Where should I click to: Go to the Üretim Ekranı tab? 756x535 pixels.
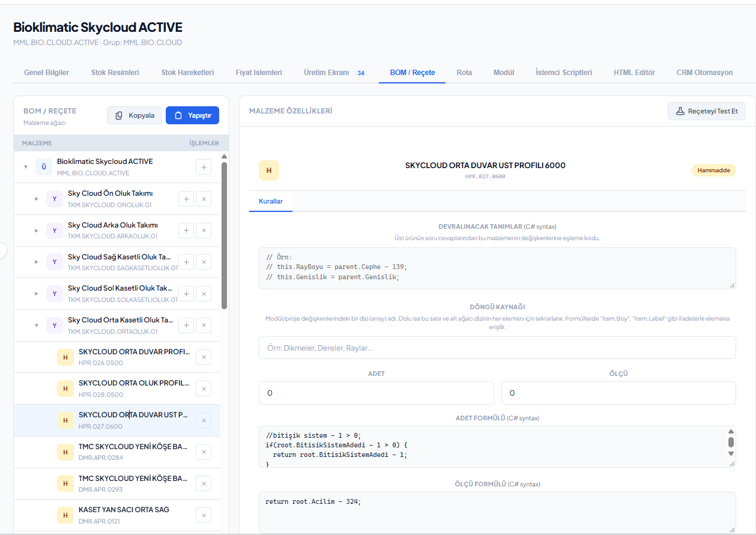(x=335, y=73)
